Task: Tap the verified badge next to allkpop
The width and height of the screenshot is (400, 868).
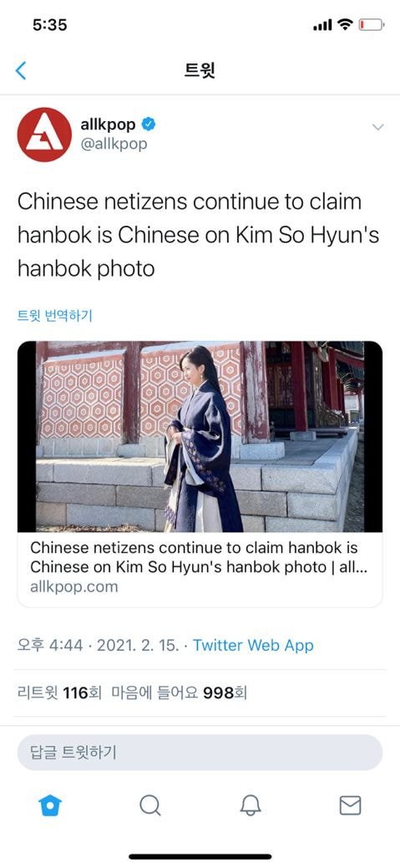Action: (149, 124)
